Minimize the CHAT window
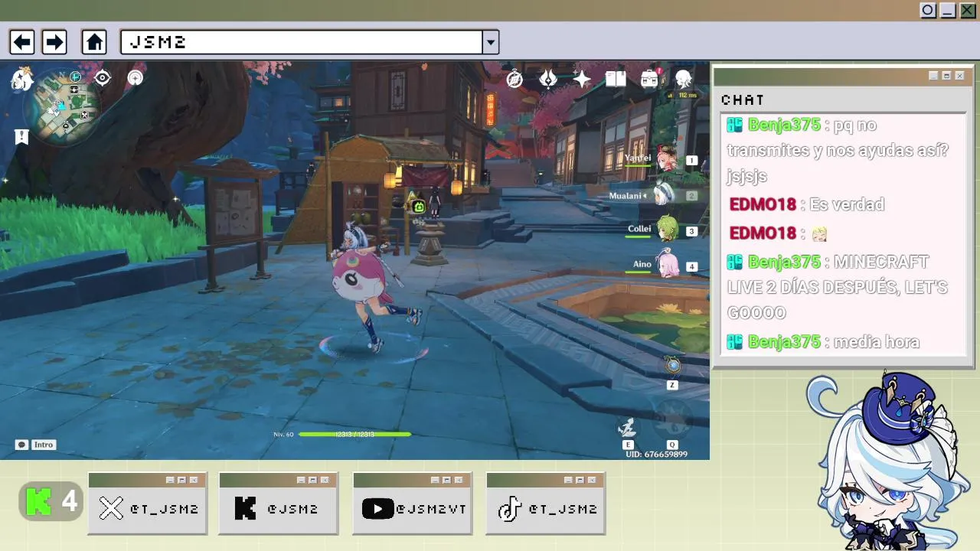Viewport: 980px width, 551px height. point(933,76)
